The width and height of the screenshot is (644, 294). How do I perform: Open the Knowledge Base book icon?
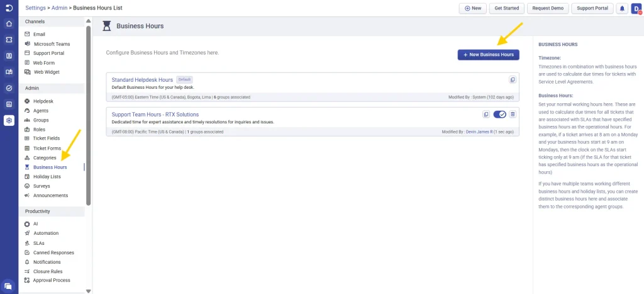(9, 72)
